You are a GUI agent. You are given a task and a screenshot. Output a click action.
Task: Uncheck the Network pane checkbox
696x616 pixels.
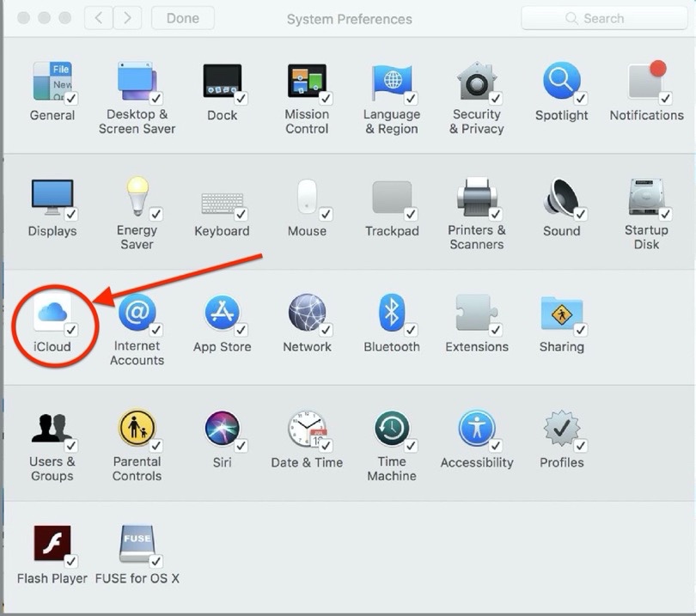[x=326, y=330]
